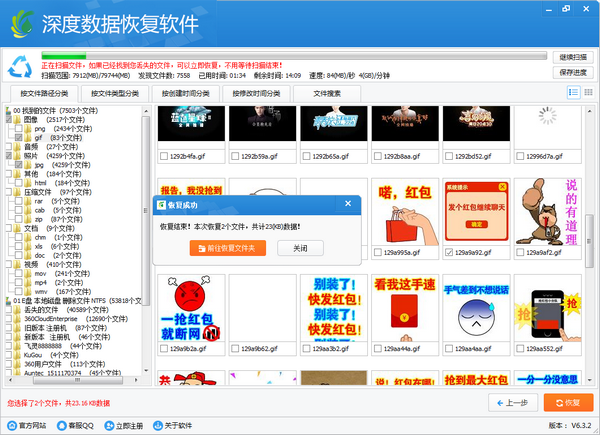Click the app logo in title bar
Screen dimensions: 600x435
22,24
